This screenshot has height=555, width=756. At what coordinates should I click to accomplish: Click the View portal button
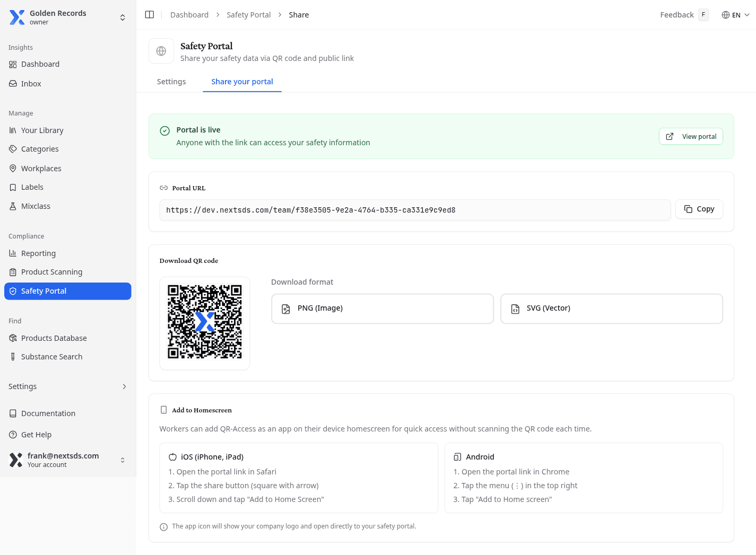click(x=691, y=136)
